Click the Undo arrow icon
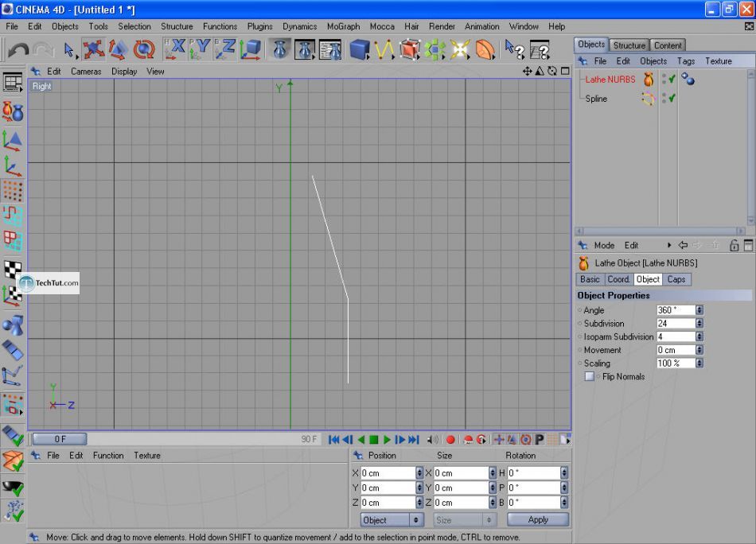Screen dimensions: 756x544 [18, 49]
